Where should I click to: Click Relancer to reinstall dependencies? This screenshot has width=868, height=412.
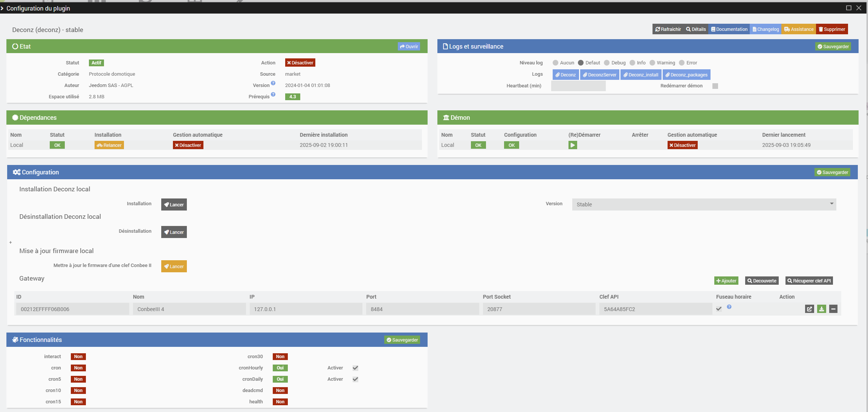pyautogui.click(x=109, y=145)
